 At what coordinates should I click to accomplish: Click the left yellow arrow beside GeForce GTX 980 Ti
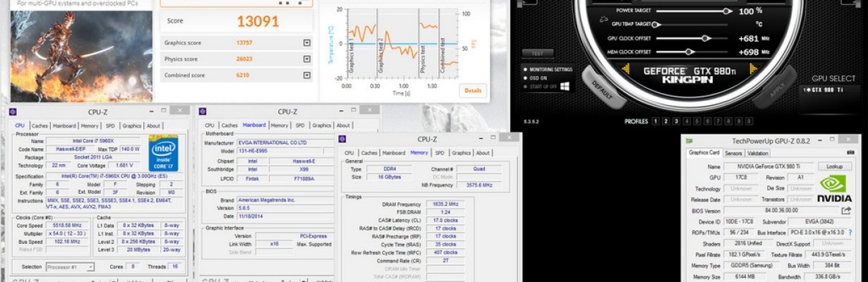626,70
